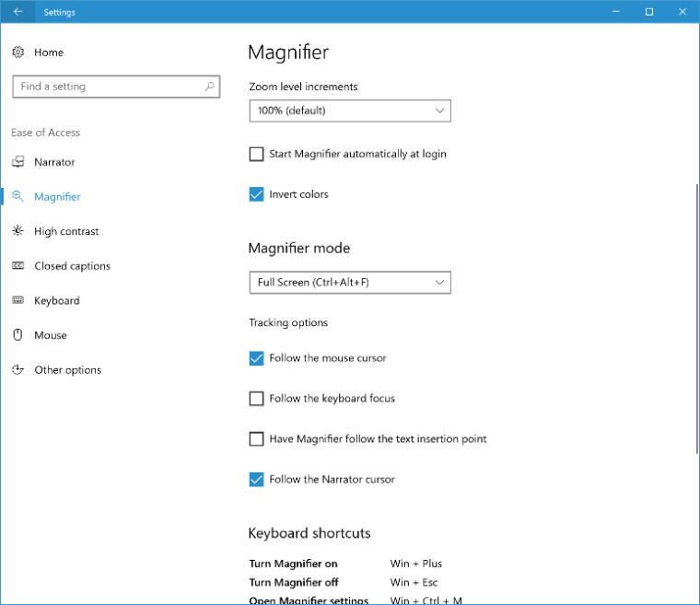Click the Tracking options label

pos(288,322)
